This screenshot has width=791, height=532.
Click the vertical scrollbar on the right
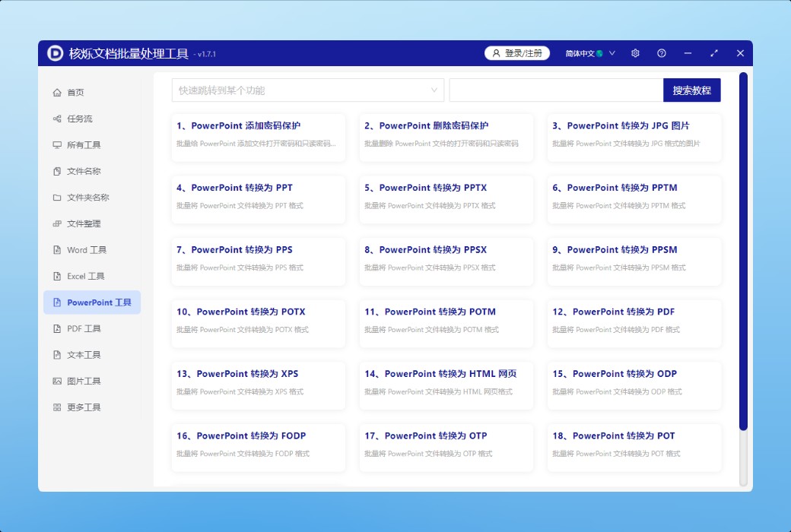coord(743,251)
